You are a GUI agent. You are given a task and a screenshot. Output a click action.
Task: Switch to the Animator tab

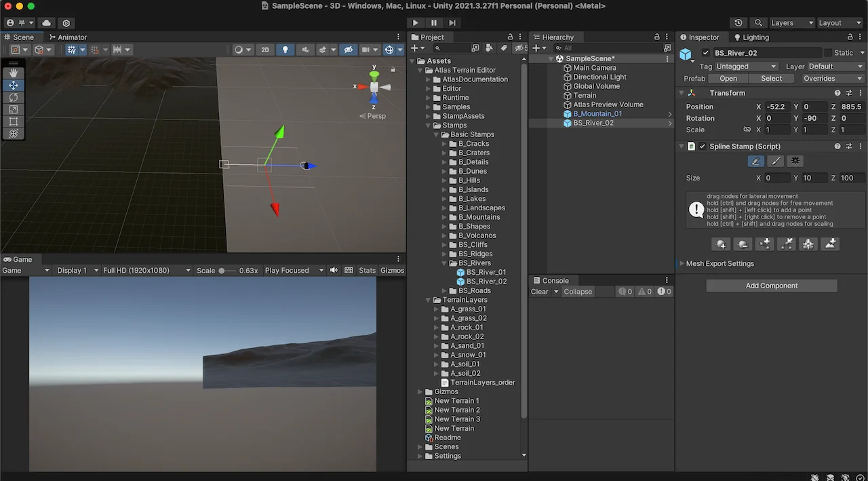click(x=68, y=37)
